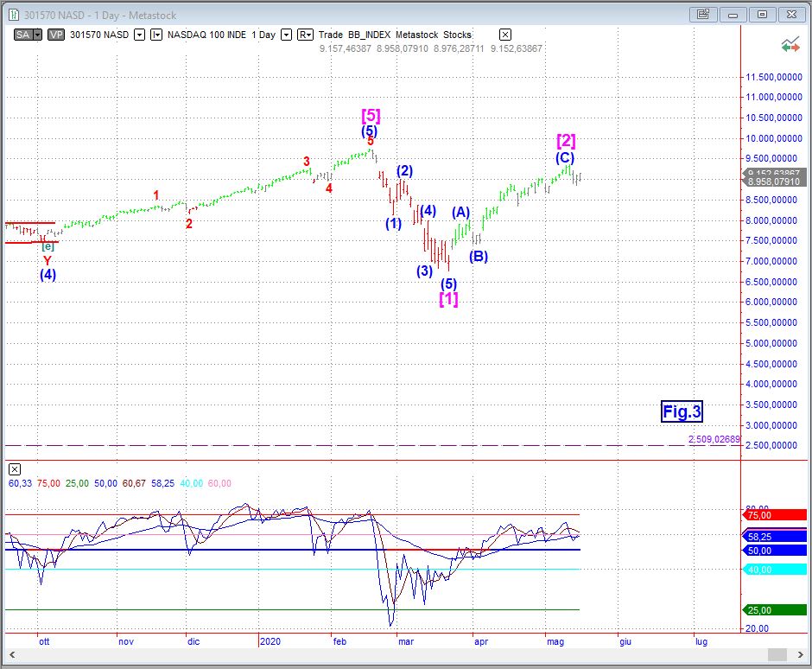812x669 pixels.
Task: Click the cyan 40,00 level tag
Action: 775,570
